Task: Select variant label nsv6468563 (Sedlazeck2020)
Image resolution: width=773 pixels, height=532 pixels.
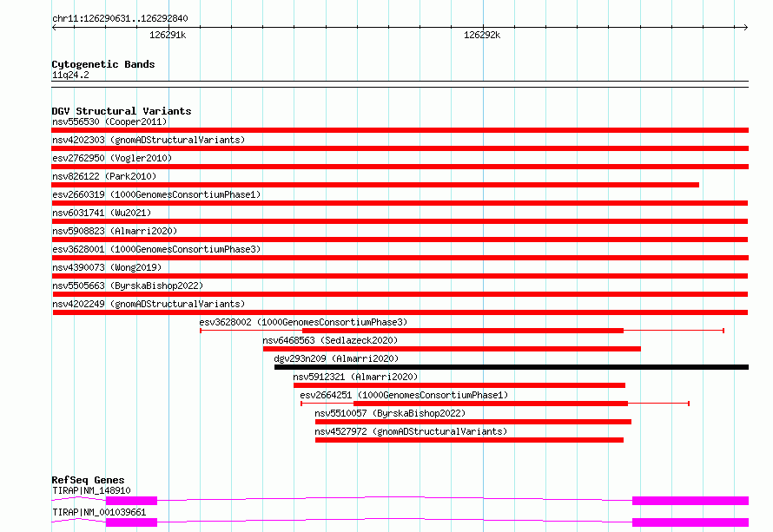Action: pos(330,340)
